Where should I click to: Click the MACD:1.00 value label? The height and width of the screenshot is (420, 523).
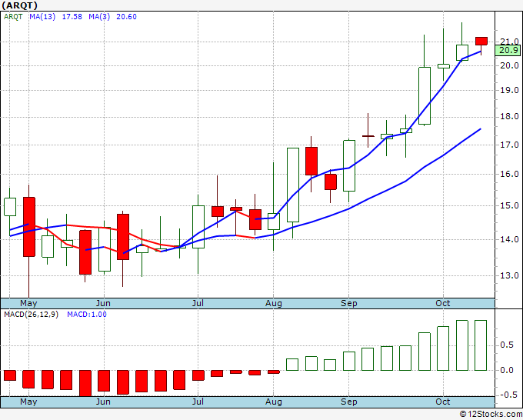click(87, 315)
